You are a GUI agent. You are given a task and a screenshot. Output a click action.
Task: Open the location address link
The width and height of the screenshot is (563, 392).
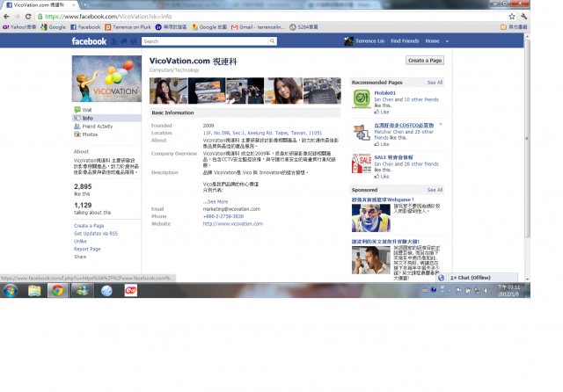click(x=262, y=133)
